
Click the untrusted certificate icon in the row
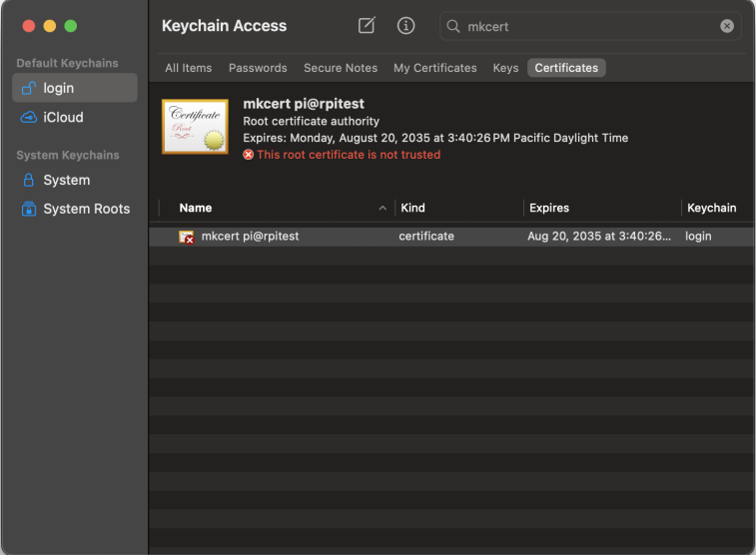point(186,237)
